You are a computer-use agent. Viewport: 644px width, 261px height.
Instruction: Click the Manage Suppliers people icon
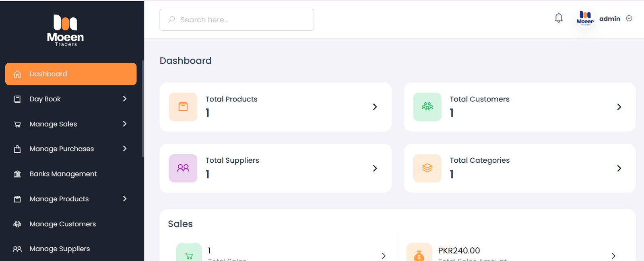pyautogui.click(x=17, y=249)
